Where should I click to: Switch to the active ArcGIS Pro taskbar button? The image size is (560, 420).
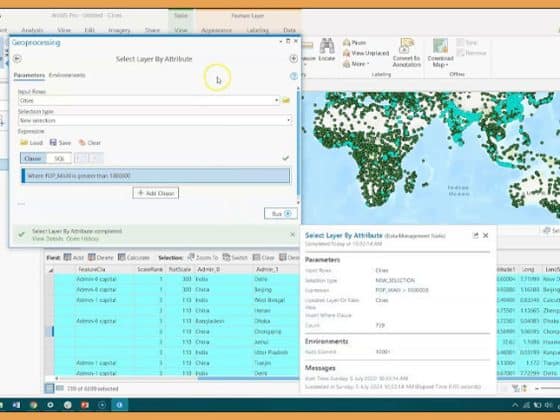(119, 405)
